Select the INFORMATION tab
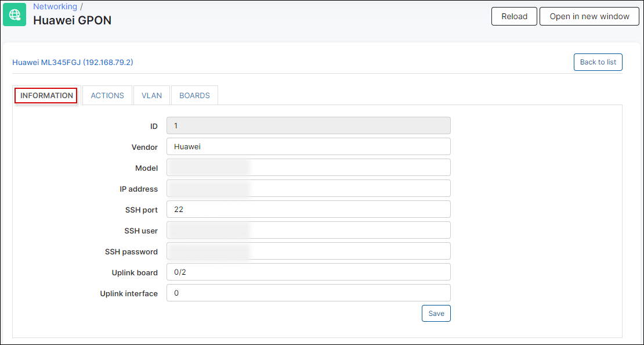This screenshot has width=644, height=345. tap(46, 95)
